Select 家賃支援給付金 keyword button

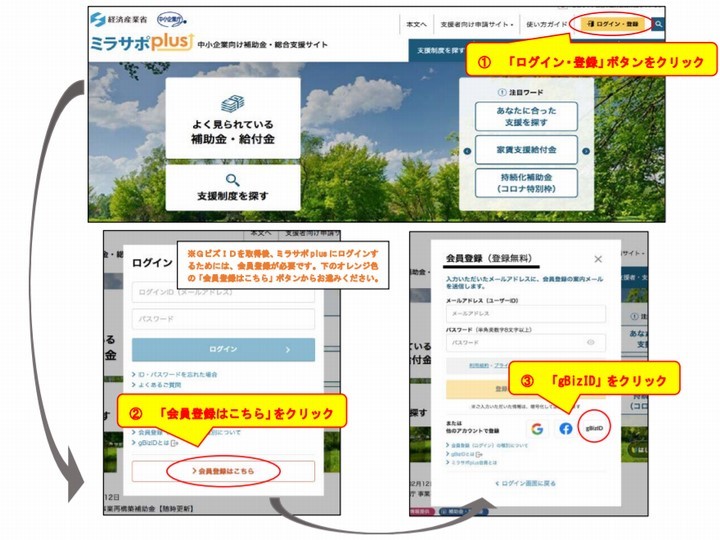coord(526,150)
